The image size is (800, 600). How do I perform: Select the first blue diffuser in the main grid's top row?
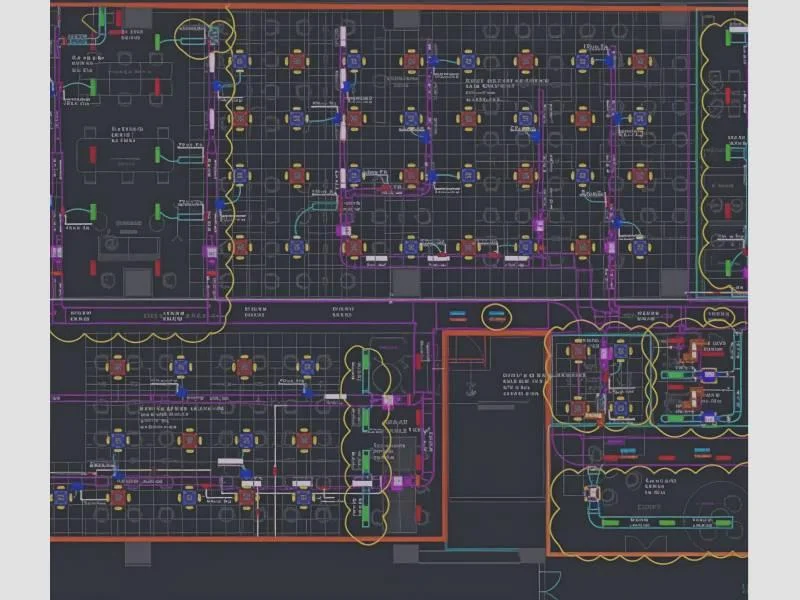click(x=240, y=61)
